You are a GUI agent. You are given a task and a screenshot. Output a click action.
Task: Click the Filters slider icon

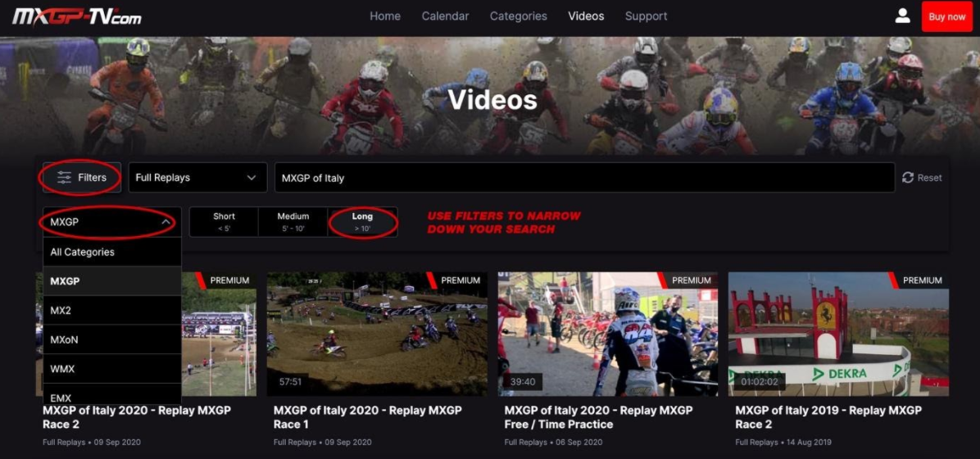(65, 178)
